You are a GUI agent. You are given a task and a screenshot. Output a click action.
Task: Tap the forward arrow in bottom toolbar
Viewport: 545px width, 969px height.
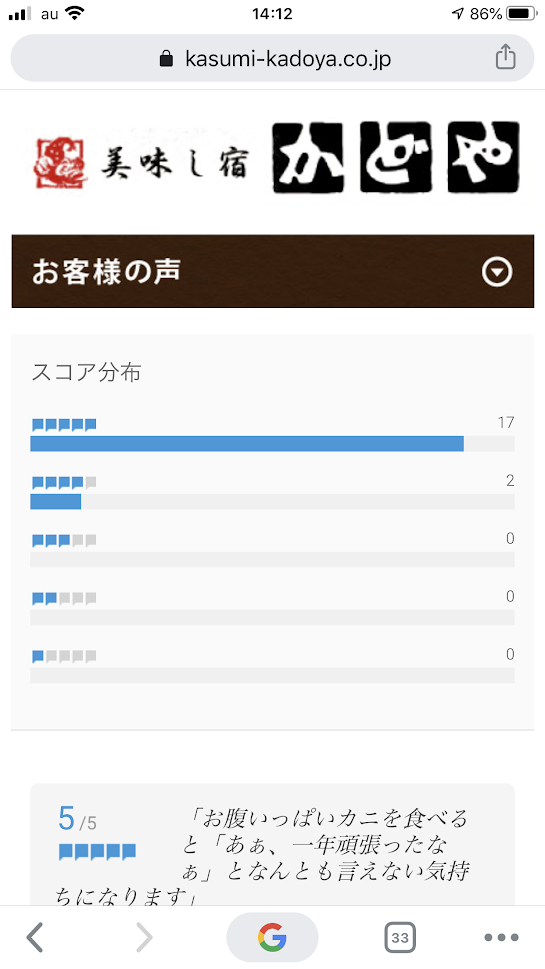point(144,937)
